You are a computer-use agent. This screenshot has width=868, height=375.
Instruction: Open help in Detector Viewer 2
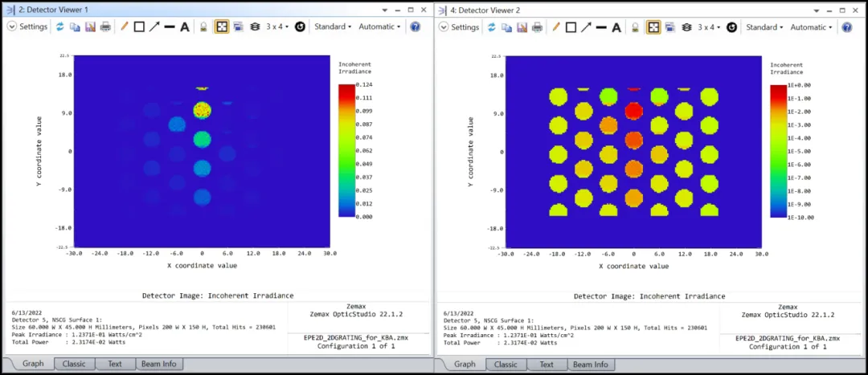tap(846, 26)
